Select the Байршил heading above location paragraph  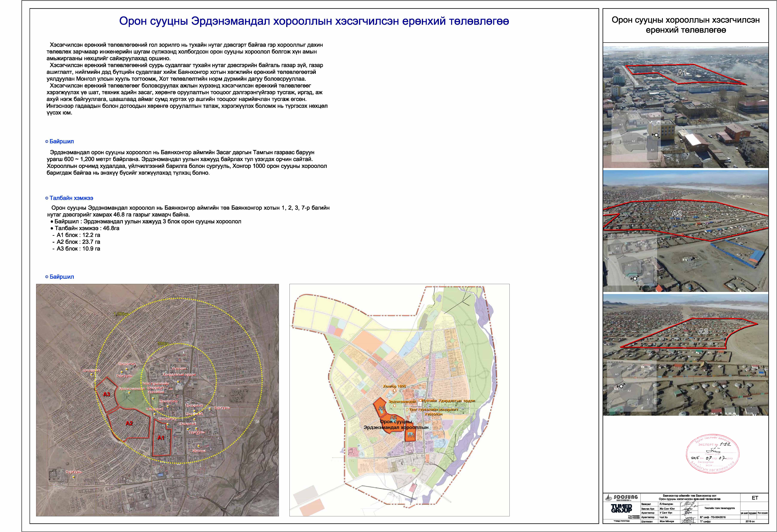coord(62,141)
